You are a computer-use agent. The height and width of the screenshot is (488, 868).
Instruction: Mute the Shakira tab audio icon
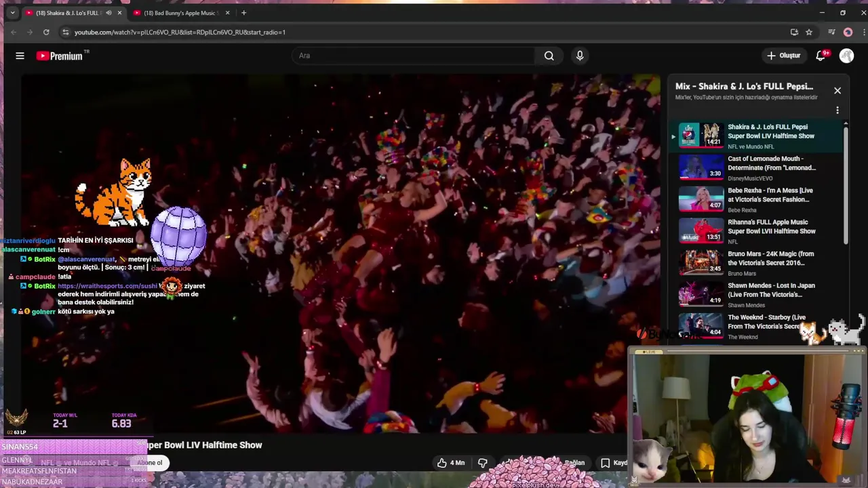coord(108,13)
